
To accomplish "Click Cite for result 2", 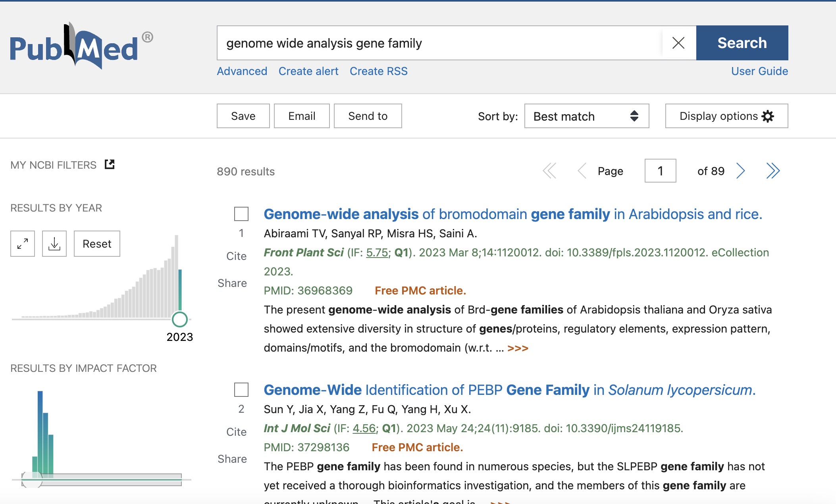I will click(237, 432).
